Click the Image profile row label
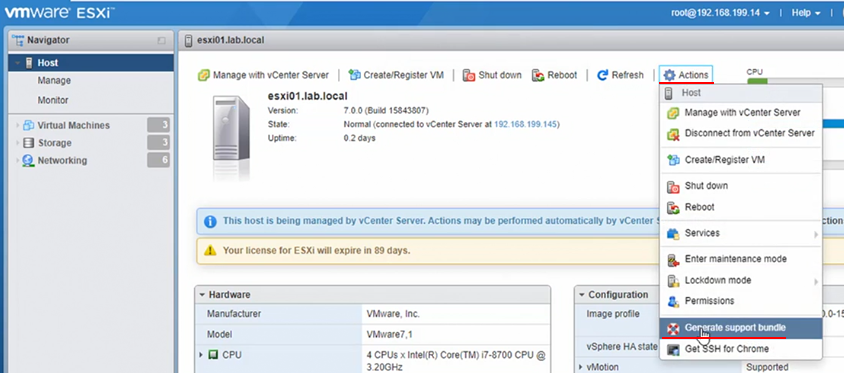Viewport: 844px width, 373px height. pos(613,314)
